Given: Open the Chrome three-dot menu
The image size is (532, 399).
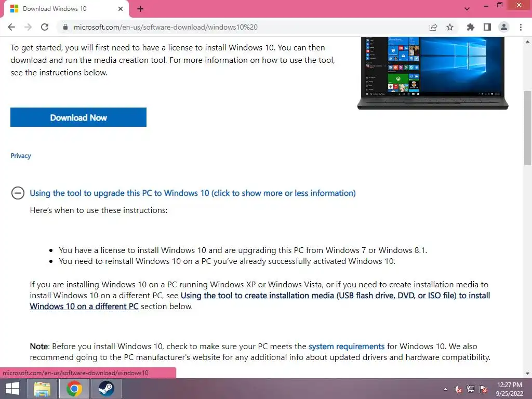Looking at the screenshot, I should click(x=521, y=27).
